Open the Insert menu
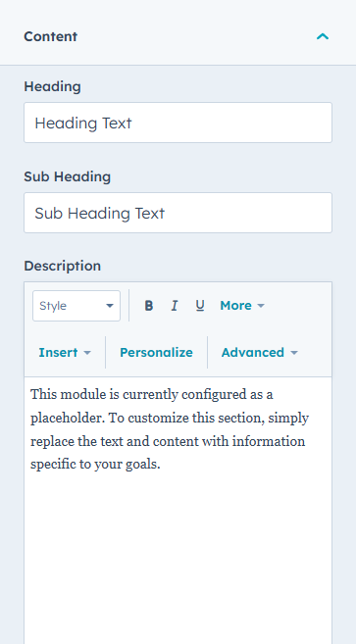The width and height of the screenshot is (356, 644). (x=65, y=353)
